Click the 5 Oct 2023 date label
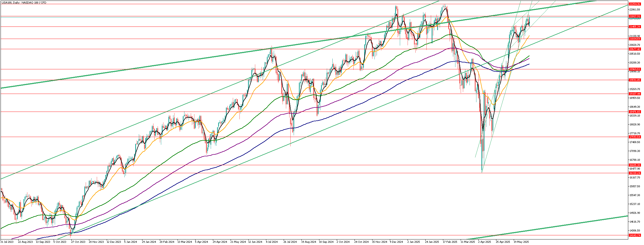 click(x=60, y=242)
